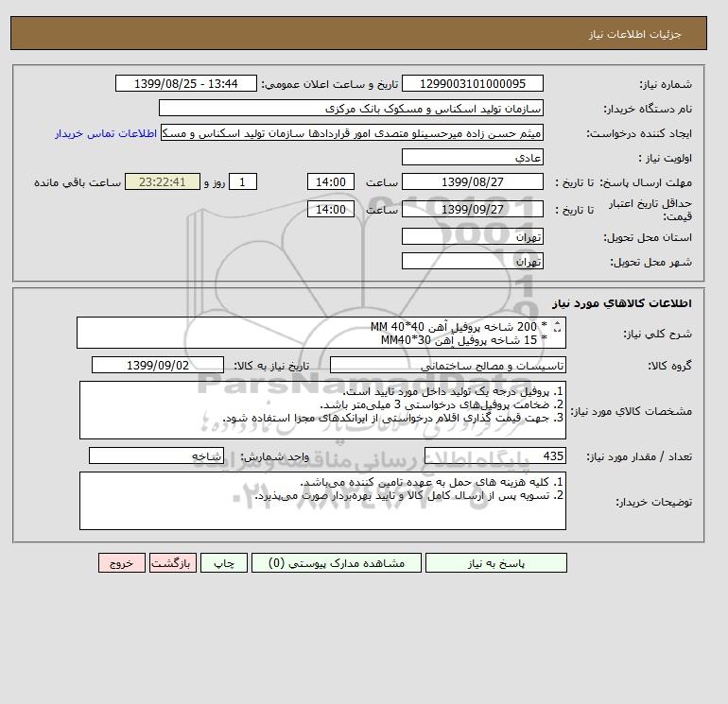Viewport: 728px width, 704px height.
Task: Click 'مهلت ارسال پاسخ:' label
Action: point(647,182)
